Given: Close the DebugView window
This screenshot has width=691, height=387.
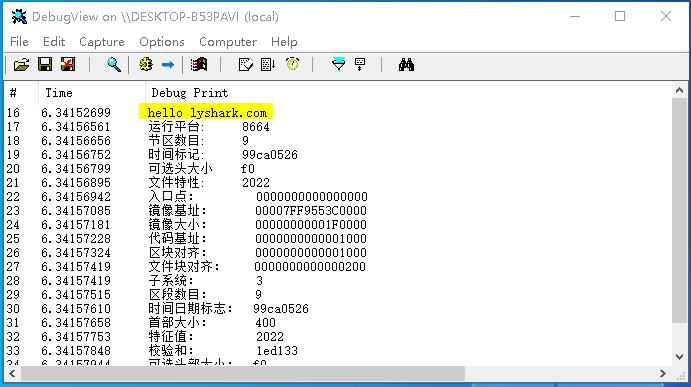Looking at the screenshot, I should click(666, 16).
